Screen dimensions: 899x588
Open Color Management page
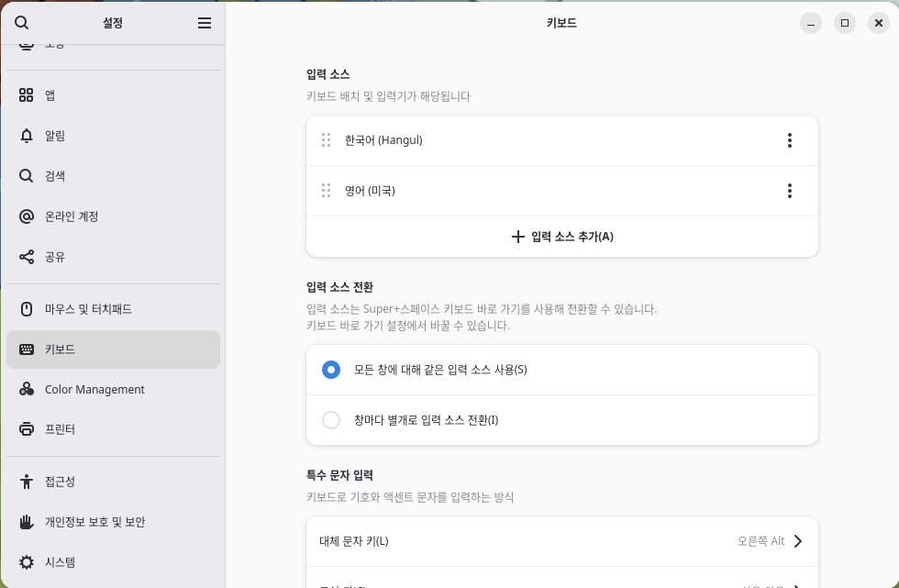point(113,389)
